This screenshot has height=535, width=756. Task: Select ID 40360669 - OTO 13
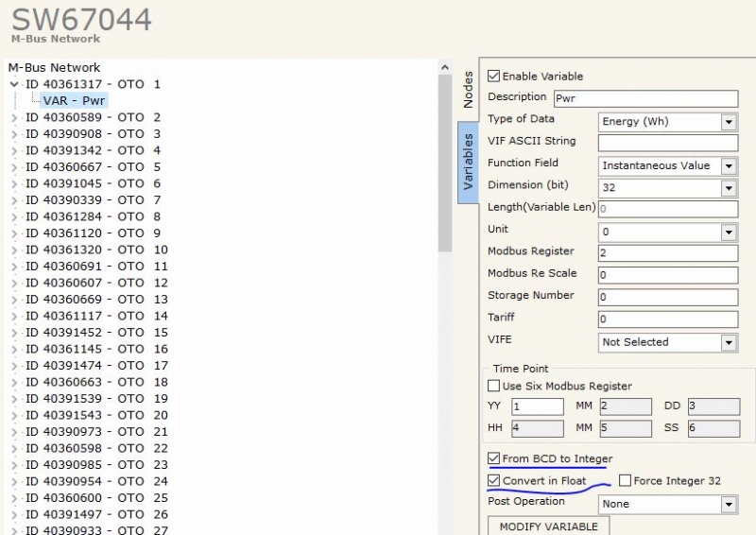(x=96, y=300)
